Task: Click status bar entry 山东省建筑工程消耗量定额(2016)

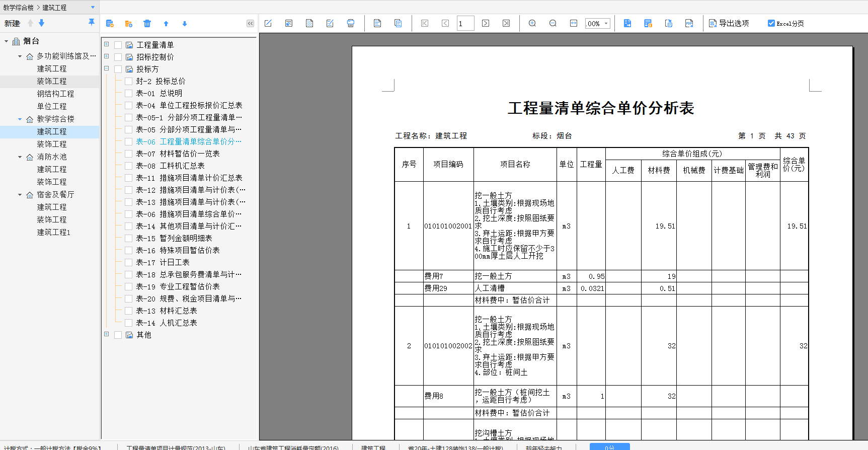Action: (293, 447)
